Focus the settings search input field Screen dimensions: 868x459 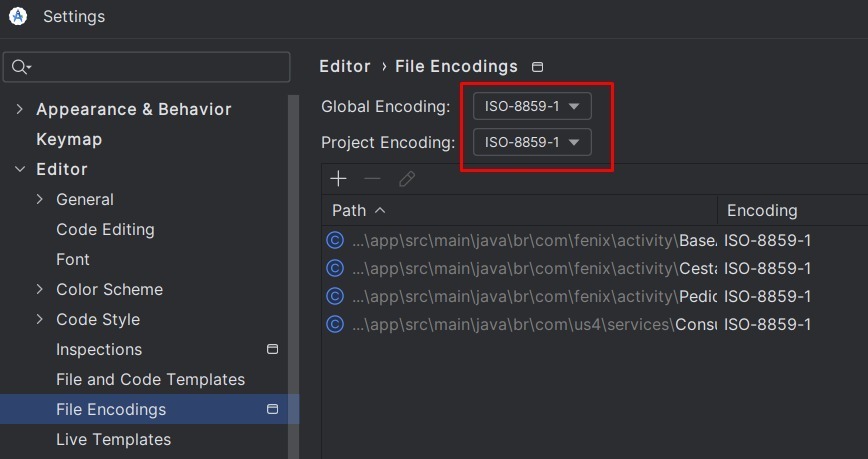pyautogui.click(x=147, y=67)
